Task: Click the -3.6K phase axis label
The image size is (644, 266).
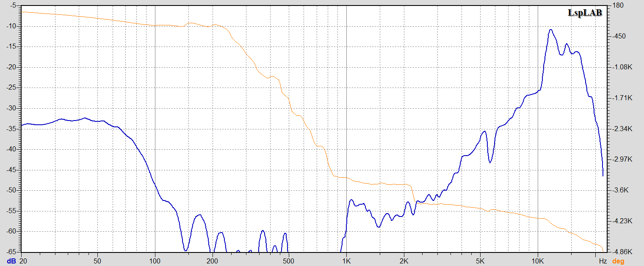Action: tap(621, 190)
